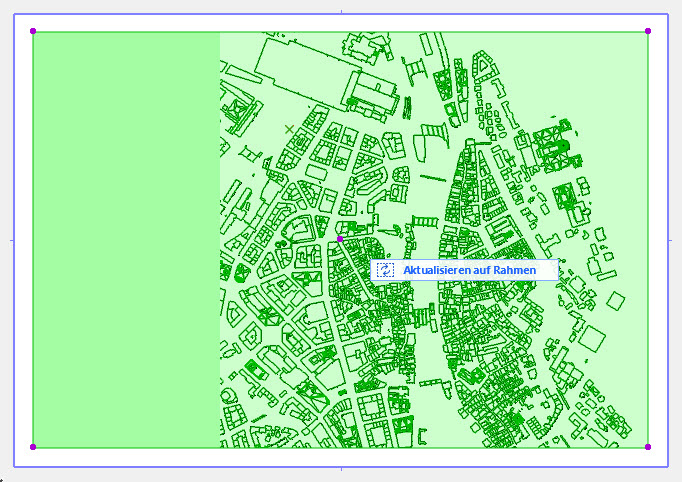Image resolution: width=682 pixels, height=482 pixels.
Task: Click the 'Aktualisieren auf Rahmen' button
Action: [464, 270]
